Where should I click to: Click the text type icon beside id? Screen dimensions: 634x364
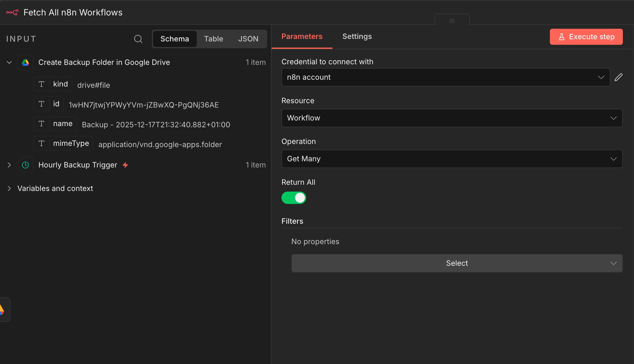pyautogui.click(x=41, y=104)
